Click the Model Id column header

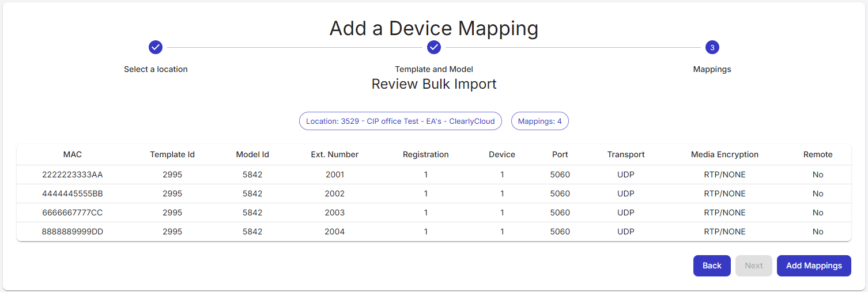[252, 154]
